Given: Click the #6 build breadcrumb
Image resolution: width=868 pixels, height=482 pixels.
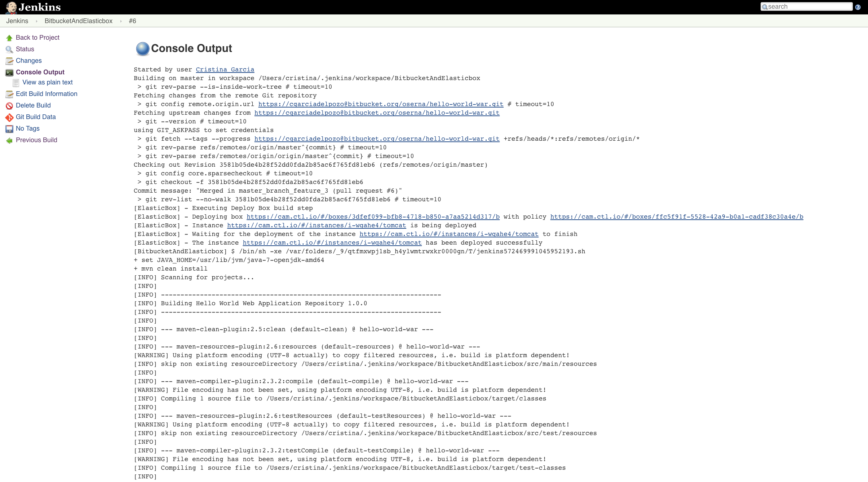Looking at the screenshot, I should tap(132, 21).
